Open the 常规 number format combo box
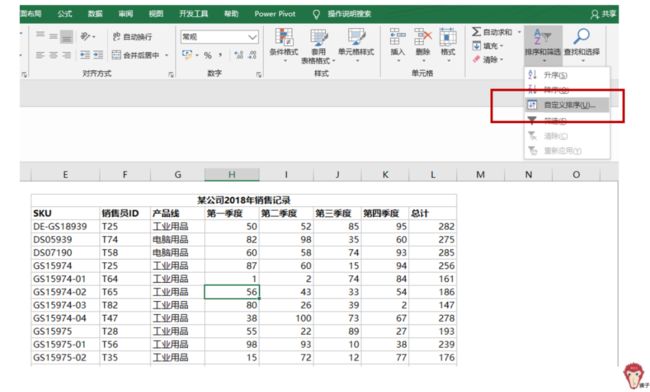650x392 pixels. tap(219, 37)
